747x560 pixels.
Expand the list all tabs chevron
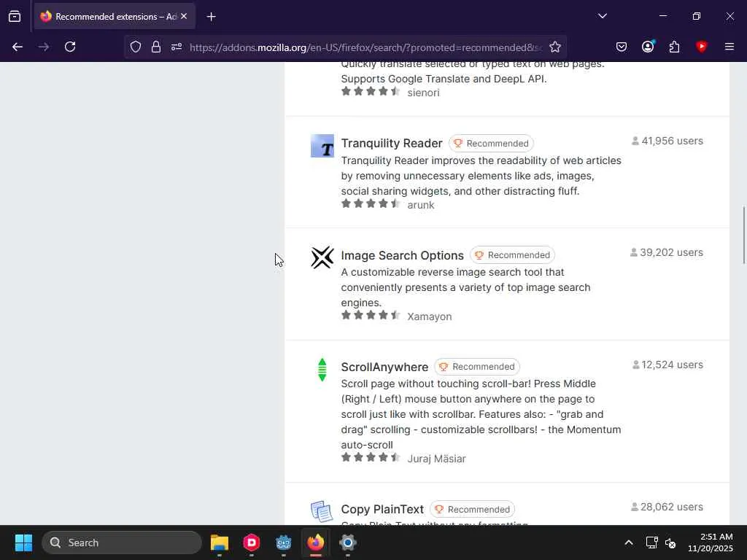(x=602, y=16)
